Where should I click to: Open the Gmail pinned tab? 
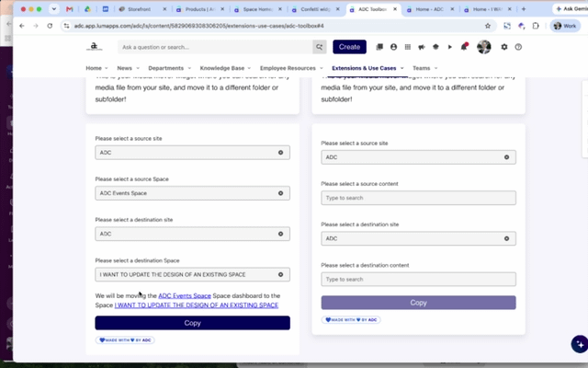[x=70, y=9]
